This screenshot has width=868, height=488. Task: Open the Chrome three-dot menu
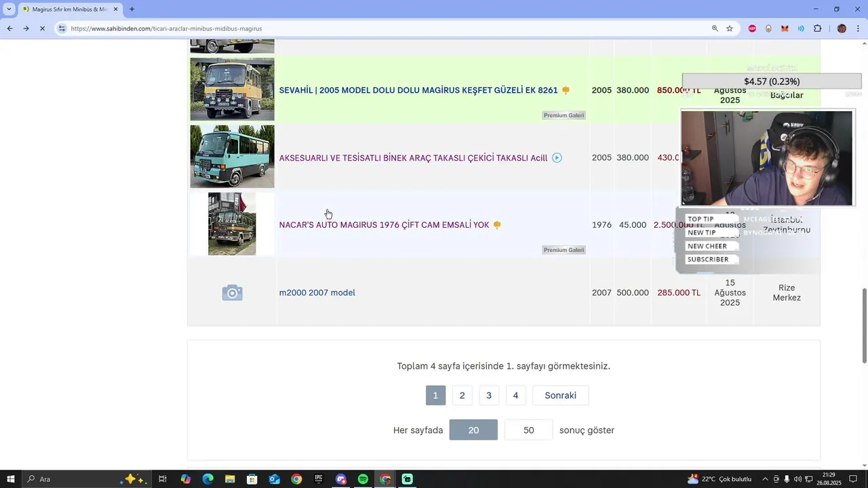(858, 28)
